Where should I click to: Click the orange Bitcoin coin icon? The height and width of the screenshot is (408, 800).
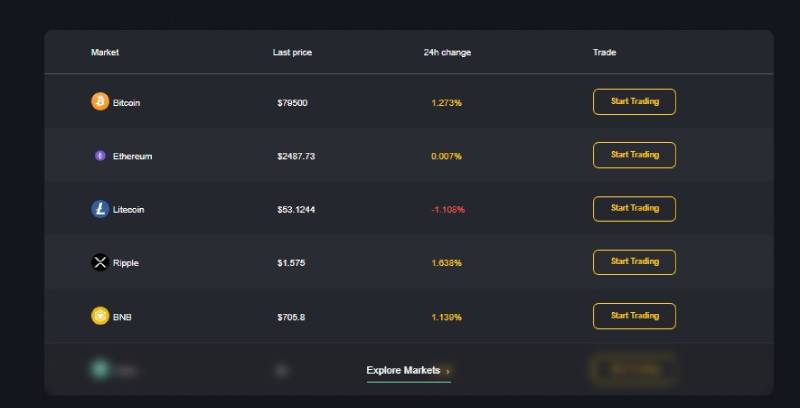100,101
